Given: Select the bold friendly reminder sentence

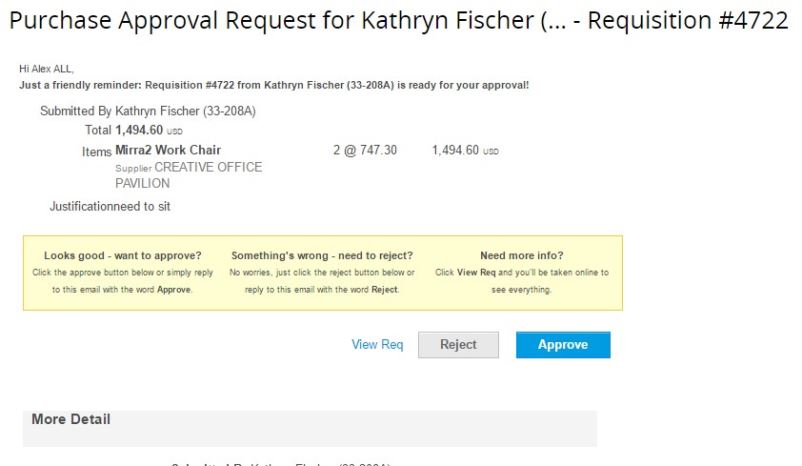Looking at the screenshot, I should tap(274, 85).
